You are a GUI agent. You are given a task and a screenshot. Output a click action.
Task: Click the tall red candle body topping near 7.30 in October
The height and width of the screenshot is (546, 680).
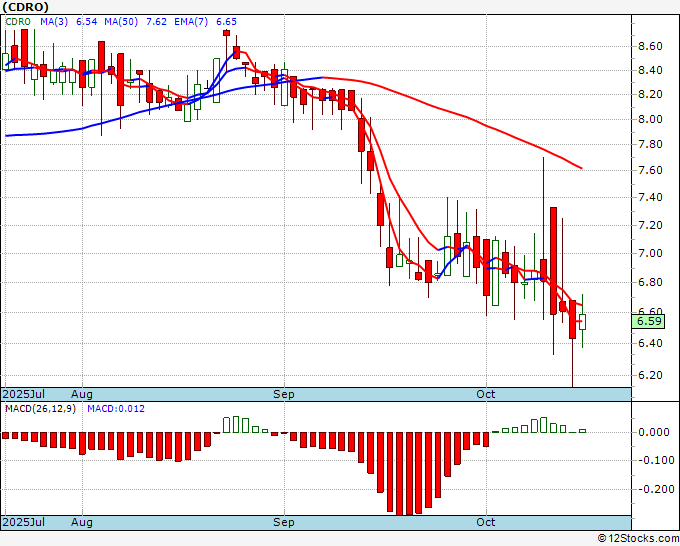pos(553,261)
